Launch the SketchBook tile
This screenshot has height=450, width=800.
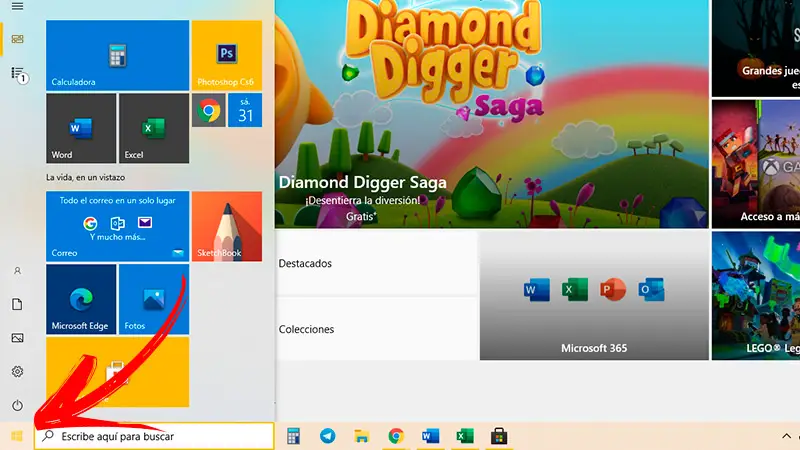tap(227, 227)
